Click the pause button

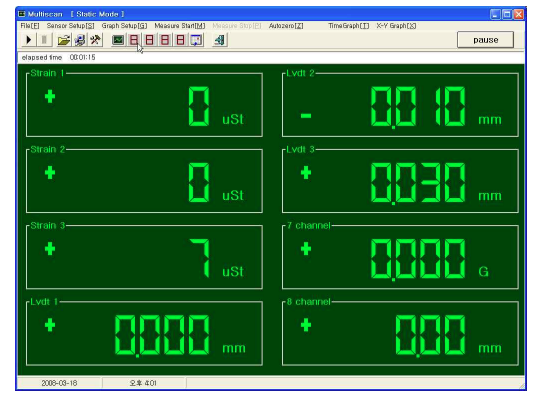tap(485, 40)
